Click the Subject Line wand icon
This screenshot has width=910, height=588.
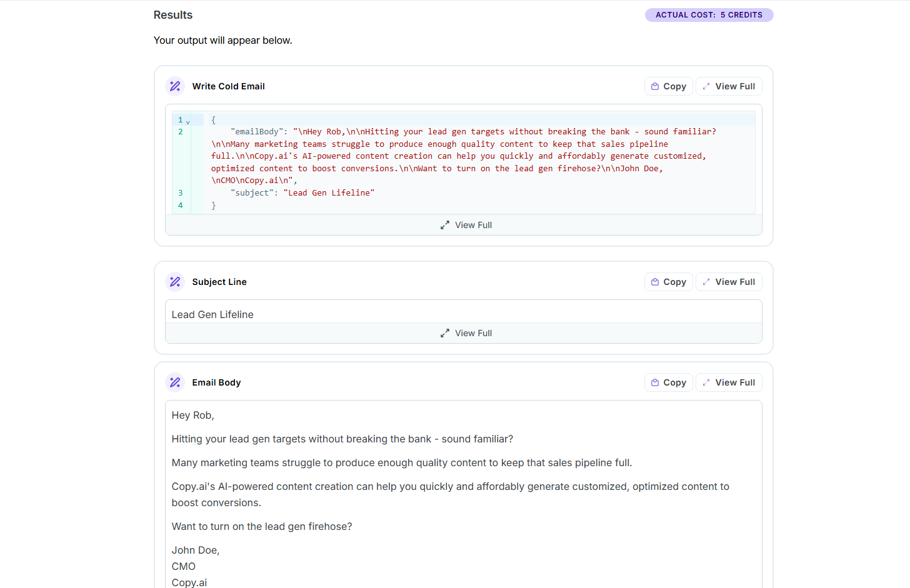click(175, 282)
